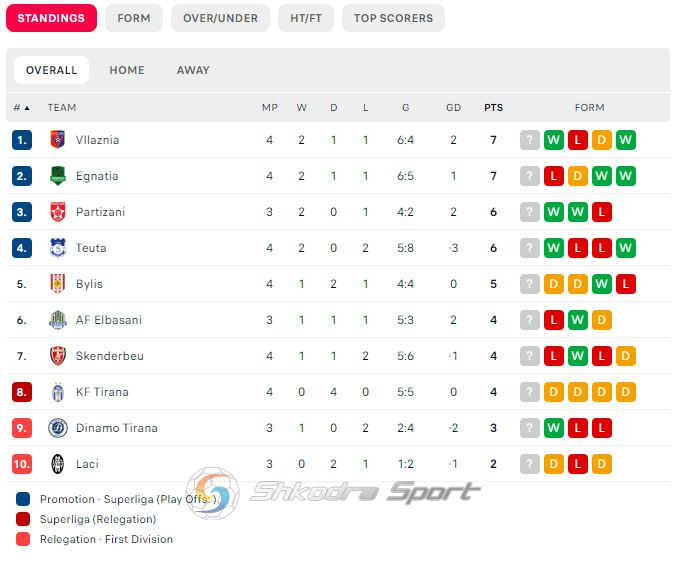Image resolution: width=674 pixels, height=562 pixels.
Task: Open Laci via its black crest
Action: 58,464
